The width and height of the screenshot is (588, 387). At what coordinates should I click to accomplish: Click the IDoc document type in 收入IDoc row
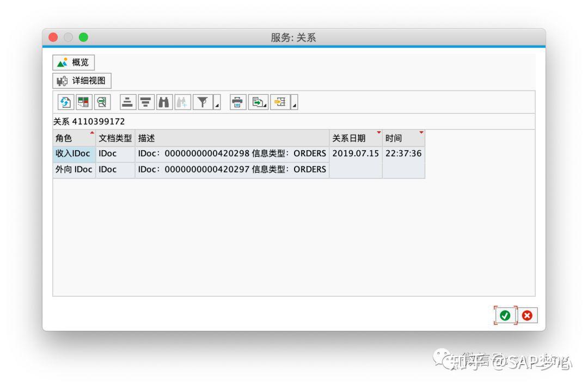click(115, 153)
